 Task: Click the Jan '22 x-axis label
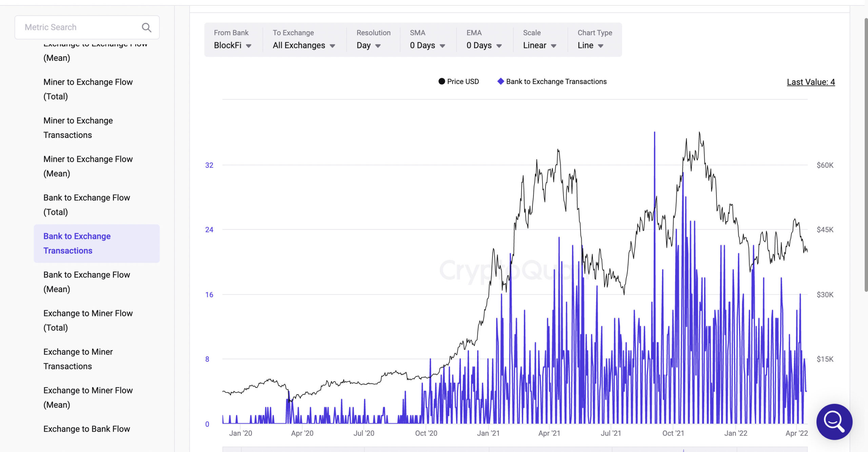[736, 433]
